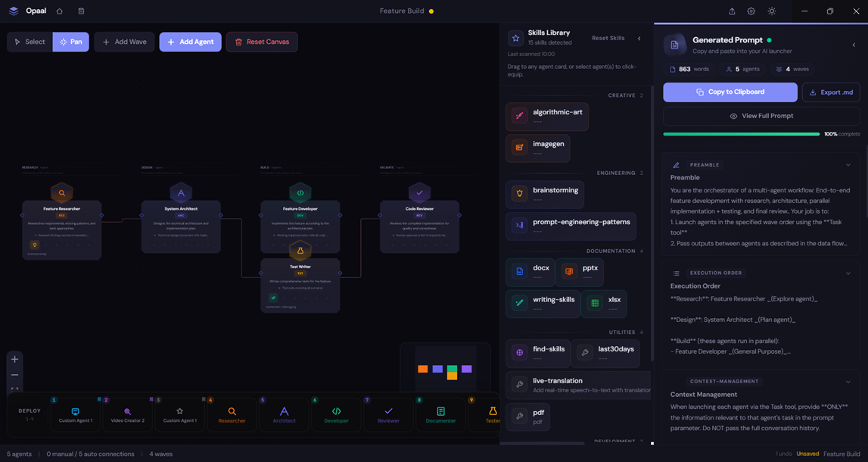The width and height of the screenshot is (868, 462).
Task: Go to home via the house icon
Action: point(60,11)
